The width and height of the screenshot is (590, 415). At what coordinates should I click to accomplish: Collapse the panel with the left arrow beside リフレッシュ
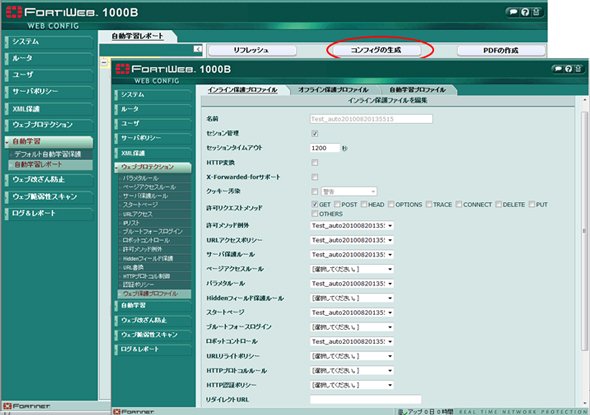tap(198, 49)
